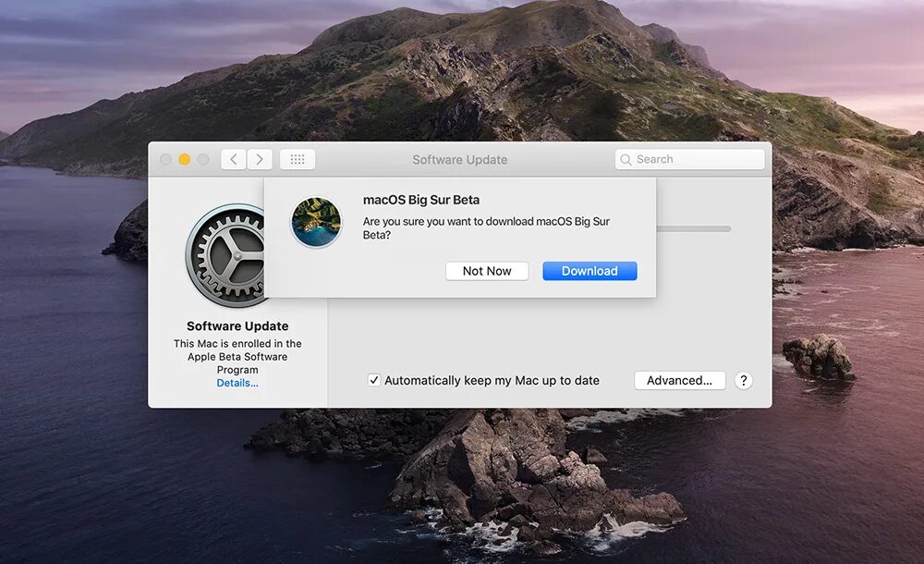Click the Software Update gear icon
924x564 pixels.
(x=227, y=255)
